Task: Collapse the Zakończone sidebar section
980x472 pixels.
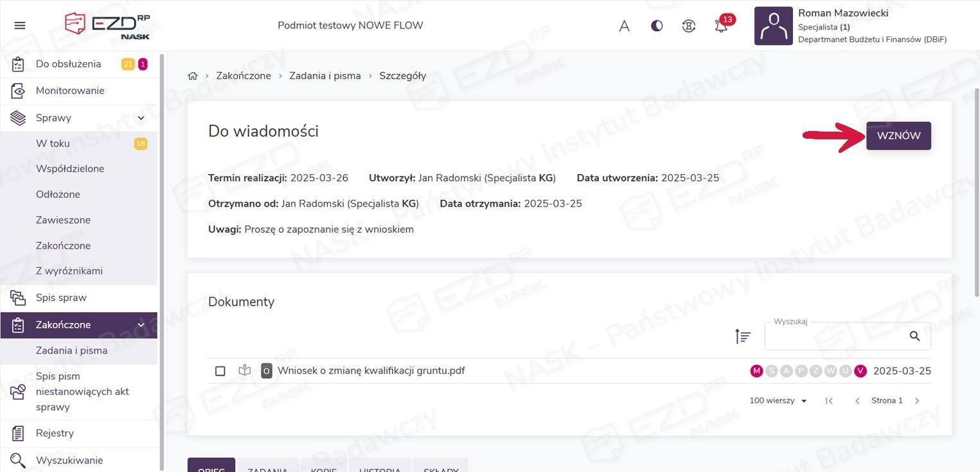Action: (141, 325)
